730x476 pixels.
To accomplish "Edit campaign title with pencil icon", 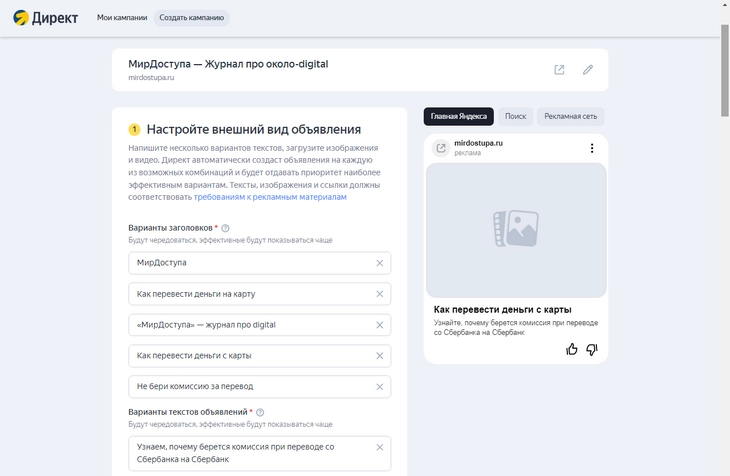I will coord(588,70).
